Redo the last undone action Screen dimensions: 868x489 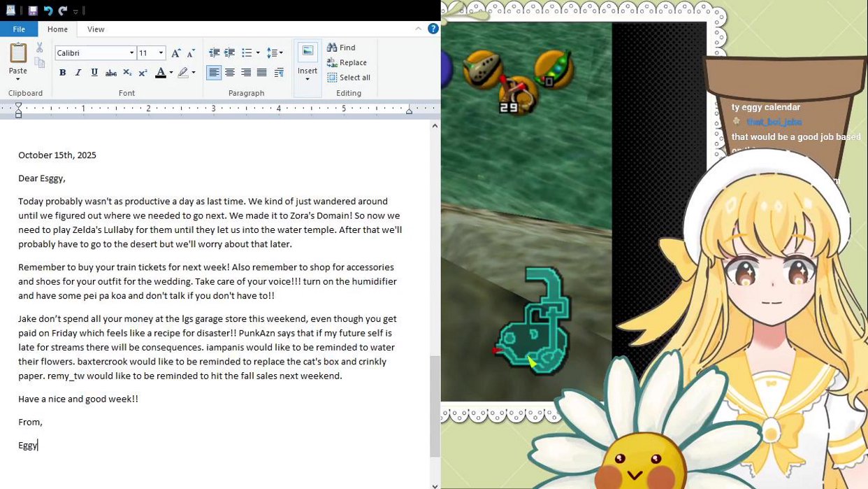(63, 10)
